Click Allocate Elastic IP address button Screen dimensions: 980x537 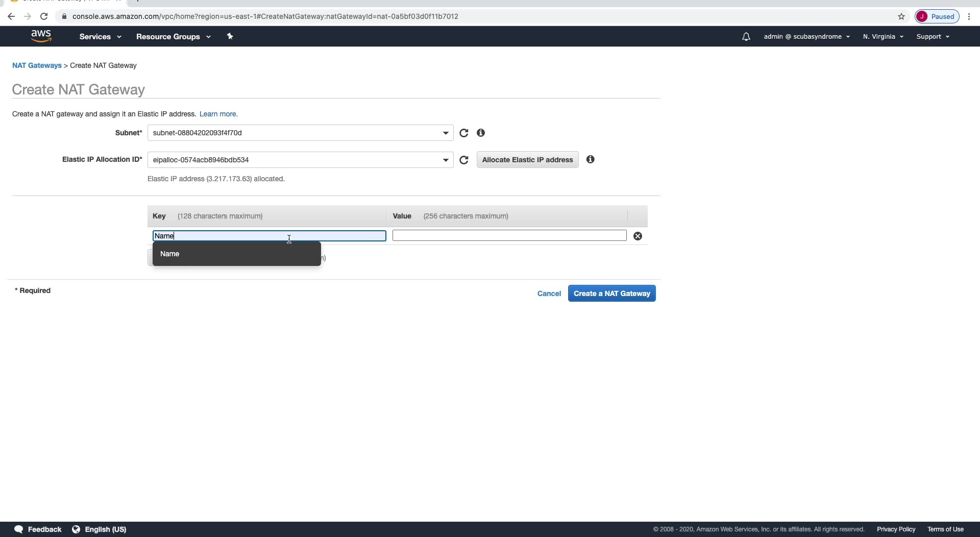[x=527, y=160]
